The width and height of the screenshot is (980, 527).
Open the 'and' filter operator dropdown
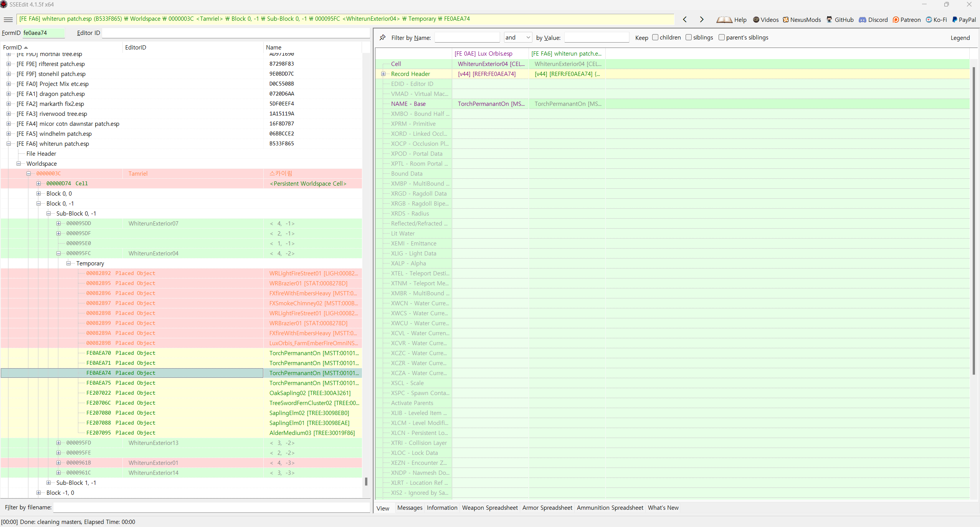(518, 37)
